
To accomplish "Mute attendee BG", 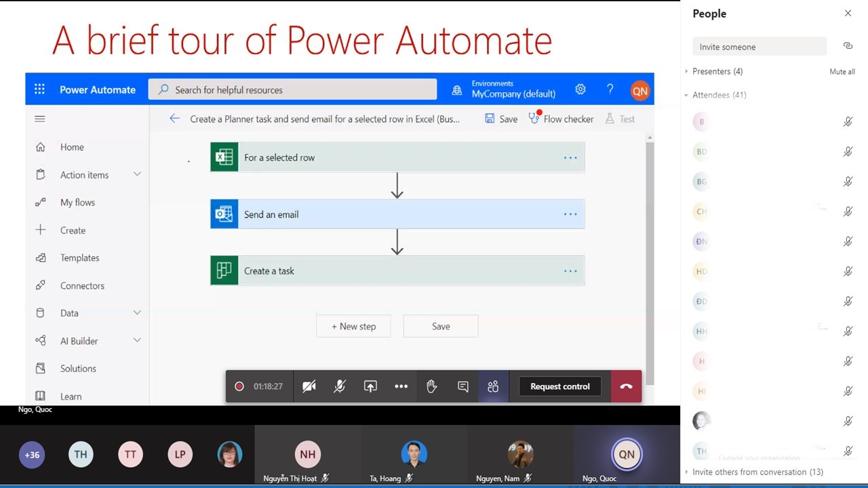I will pyautogui.click(x=848, y=182).
